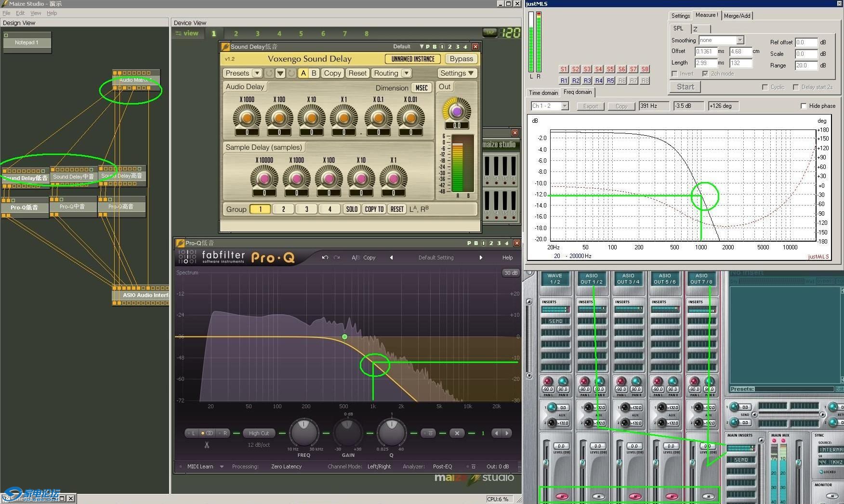Select the Notepad 1 device block
Image resolution: width=844 pixels, height=504 pixels.
click(x=26, y=42)
